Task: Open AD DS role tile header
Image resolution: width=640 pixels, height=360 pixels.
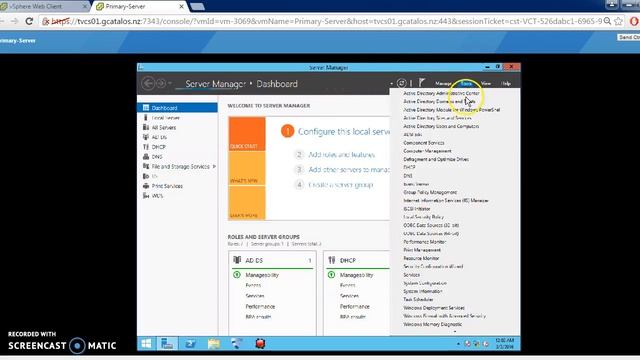Action: pos(272,260)
